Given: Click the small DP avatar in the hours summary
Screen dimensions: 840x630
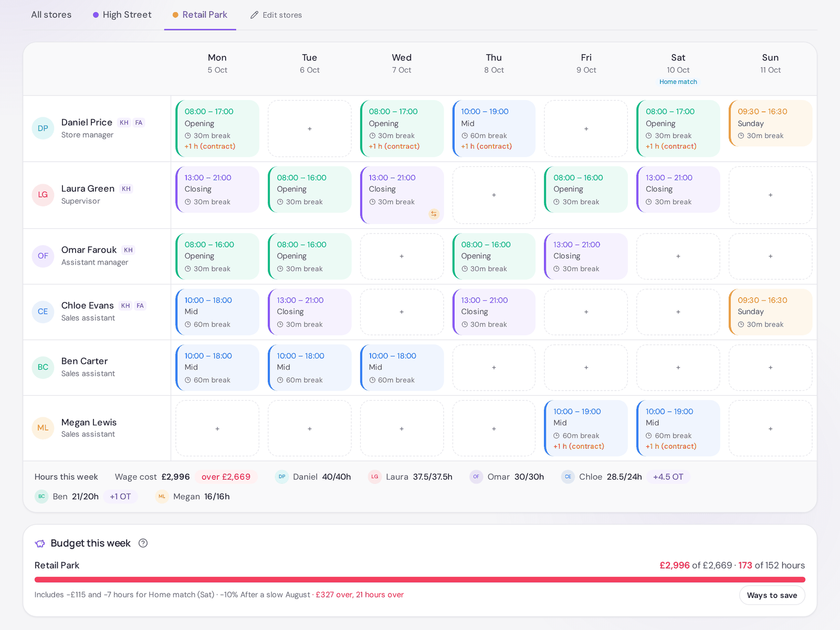Looking at the screenshot, I should coord(282,477).
